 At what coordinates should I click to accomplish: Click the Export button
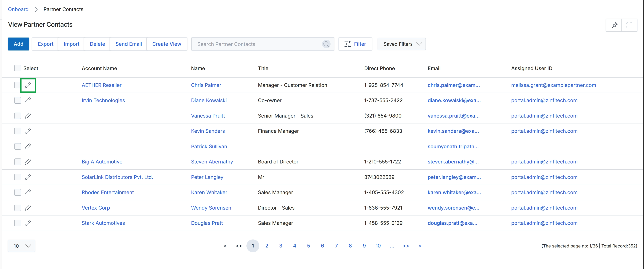click(x=45, y=44)
